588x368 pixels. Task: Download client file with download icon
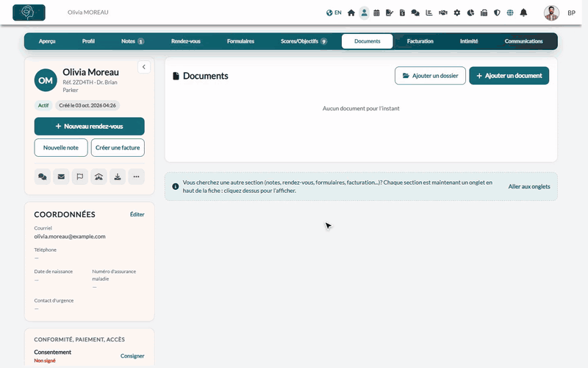pyautogui.click(x=118, y=177)
